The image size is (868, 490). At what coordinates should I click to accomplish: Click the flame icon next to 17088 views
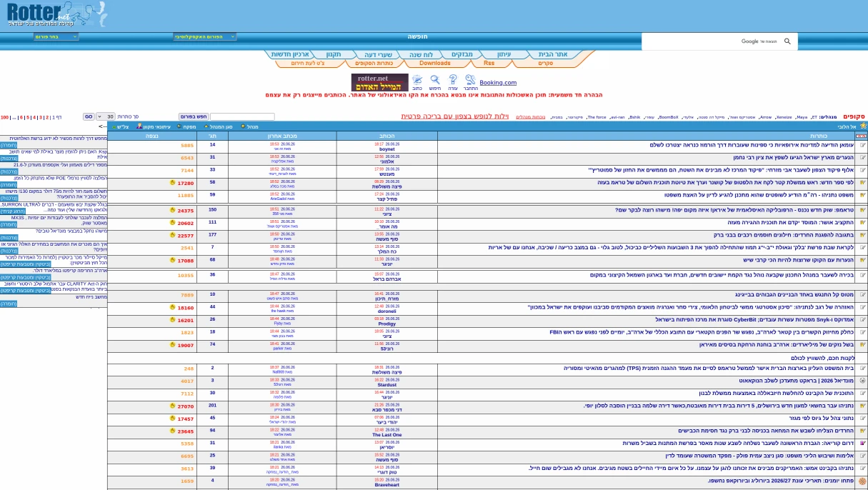point(172,260)
